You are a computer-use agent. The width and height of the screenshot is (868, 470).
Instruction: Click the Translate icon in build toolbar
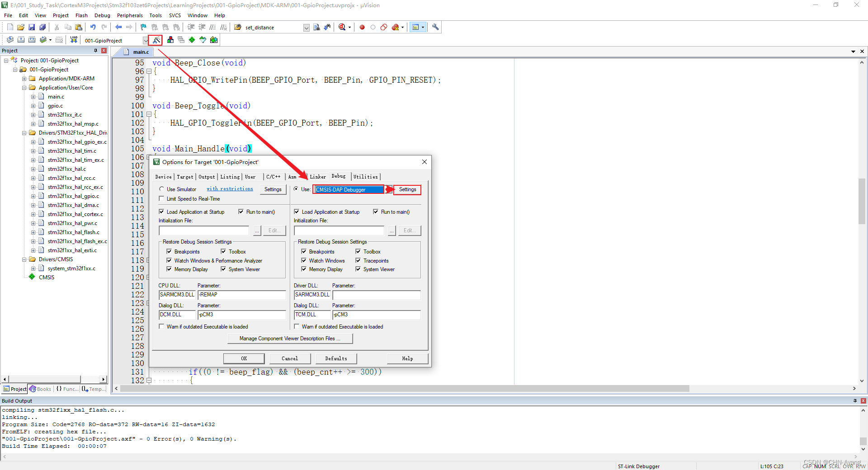pos(10,40)
